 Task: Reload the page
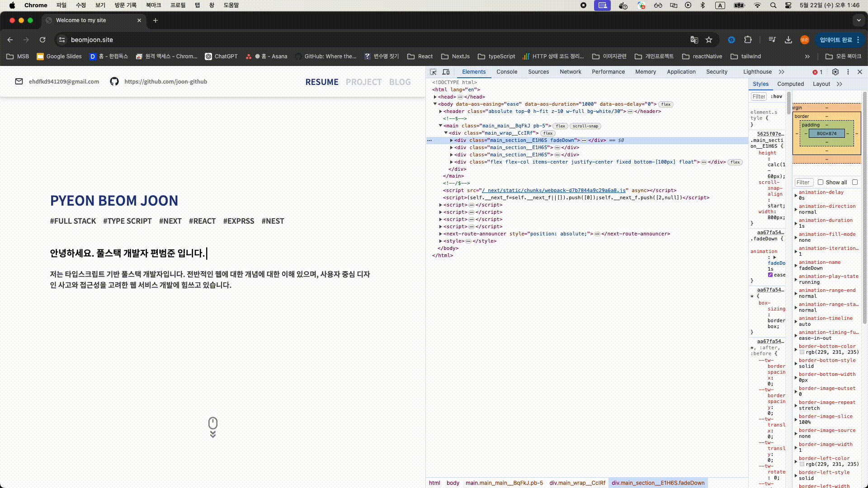(42, 40)
